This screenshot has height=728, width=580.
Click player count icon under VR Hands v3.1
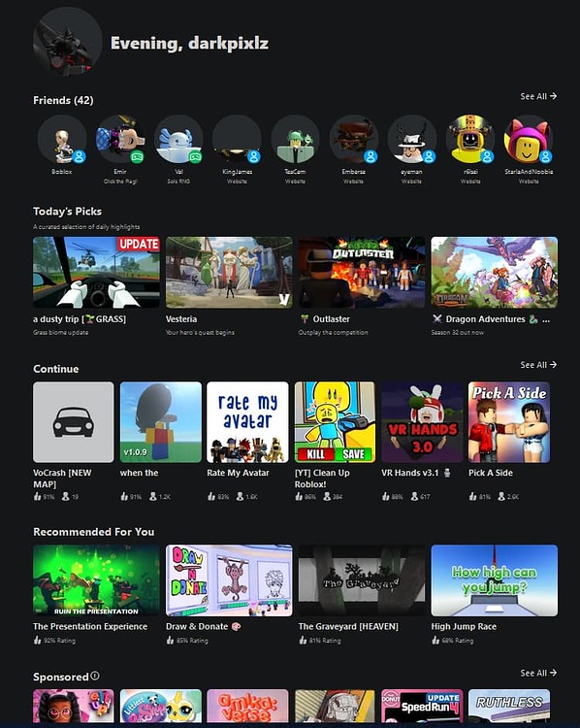[x=414, y=496]
